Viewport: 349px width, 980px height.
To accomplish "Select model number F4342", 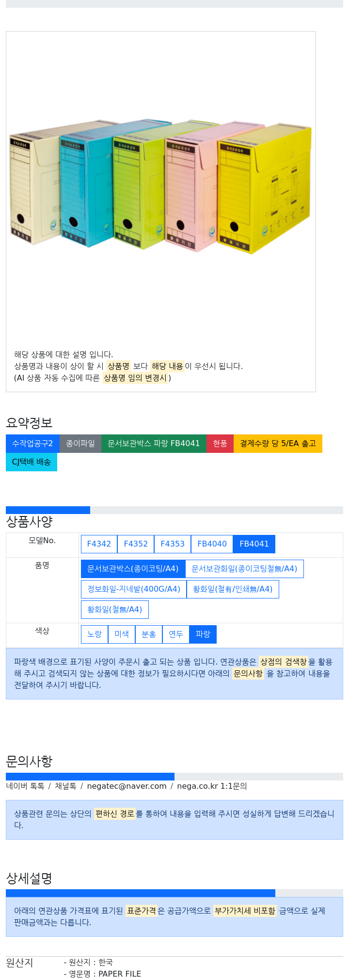I will (99, 544).
